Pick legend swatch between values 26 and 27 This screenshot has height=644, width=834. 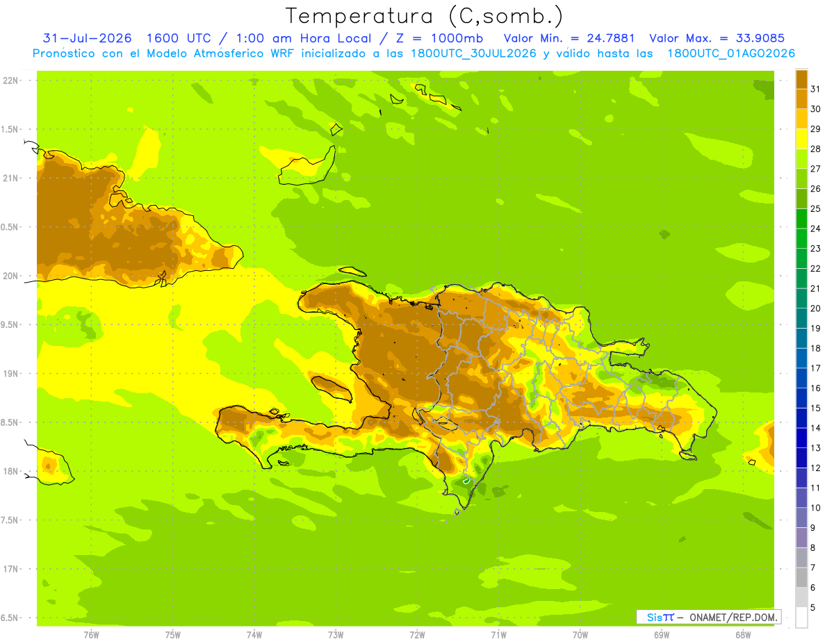(801, 179)
